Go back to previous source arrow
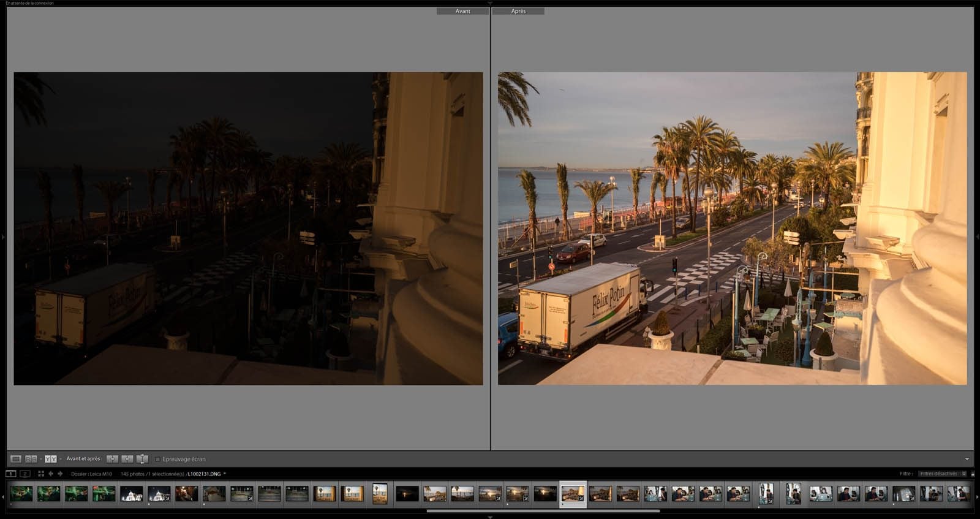The width and height of the screenshot is (980, 519). pos(51,474)
